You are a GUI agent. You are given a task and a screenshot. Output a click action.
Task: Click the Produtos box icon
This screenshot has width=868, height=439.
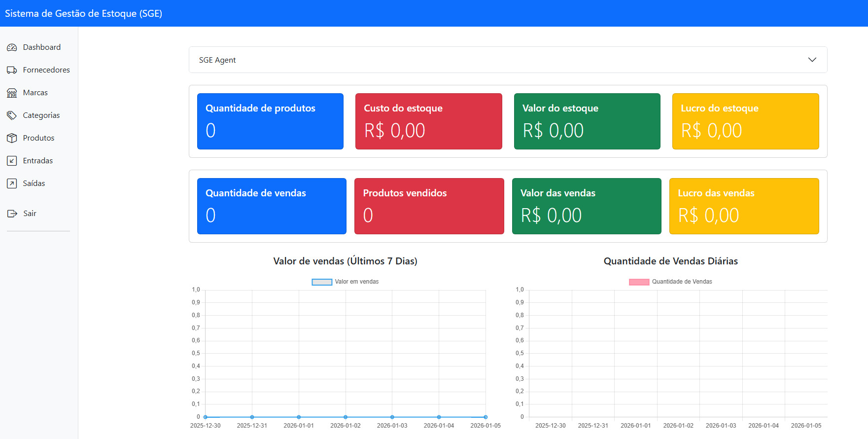12,138
